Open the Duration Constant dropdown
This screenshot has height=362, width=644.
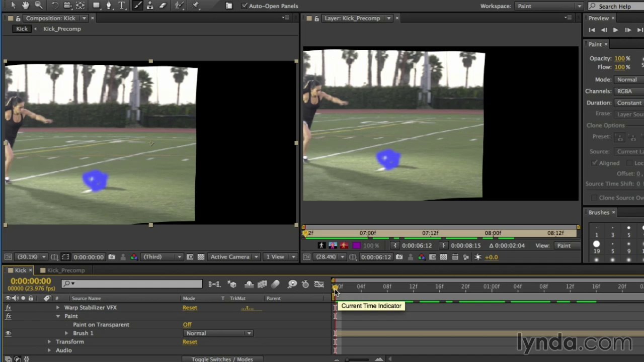tap(629, 103)
